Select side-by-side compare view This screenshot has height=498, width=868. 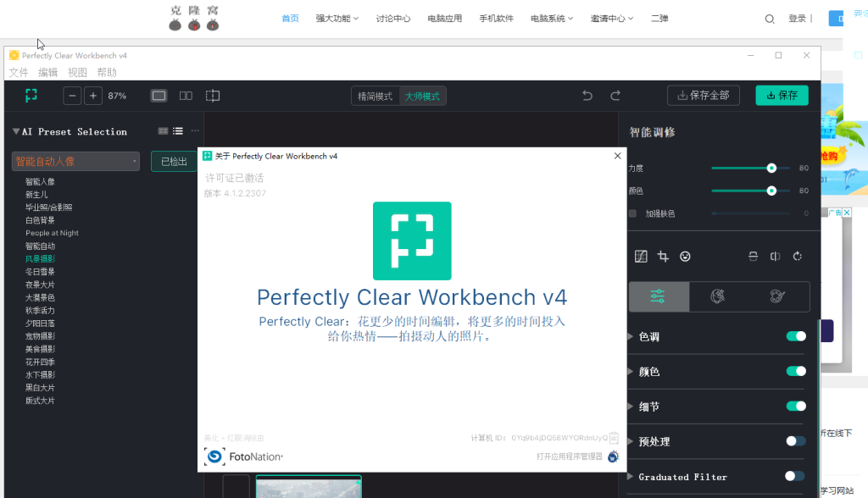186,96
